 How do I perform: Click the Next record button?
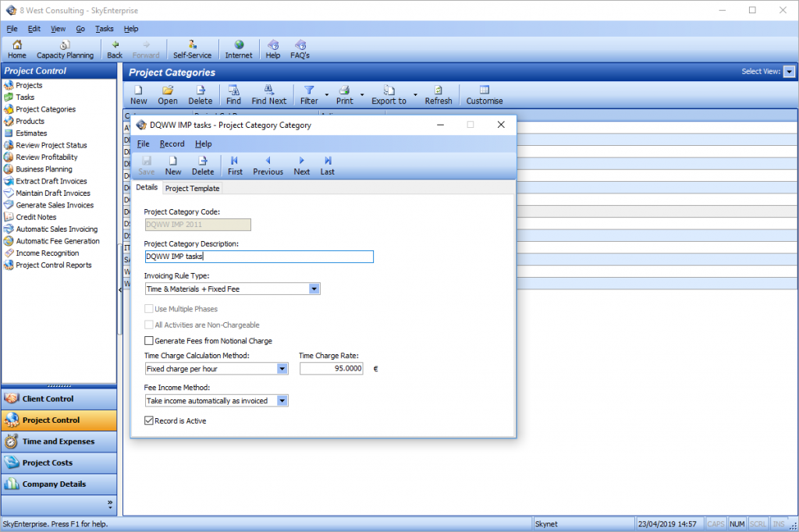click(x=301, y=165)
